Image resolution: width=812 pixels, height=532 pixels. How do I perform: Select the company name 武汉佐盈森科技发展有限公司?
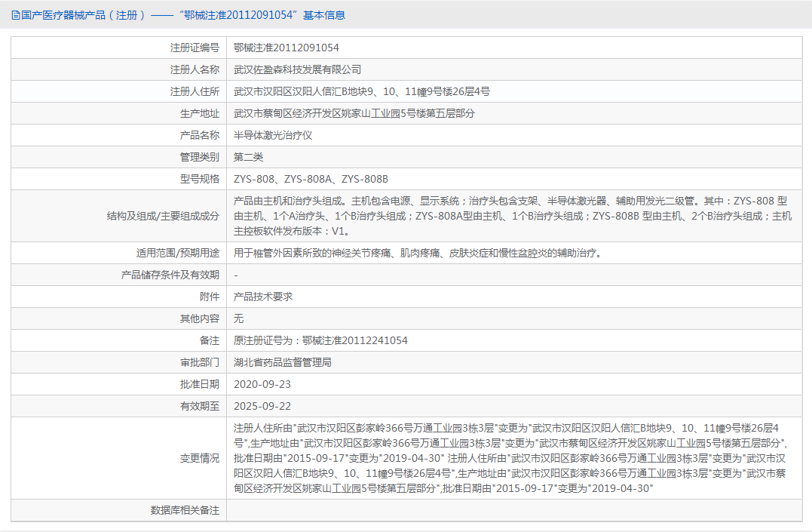[x=296, y=69]
